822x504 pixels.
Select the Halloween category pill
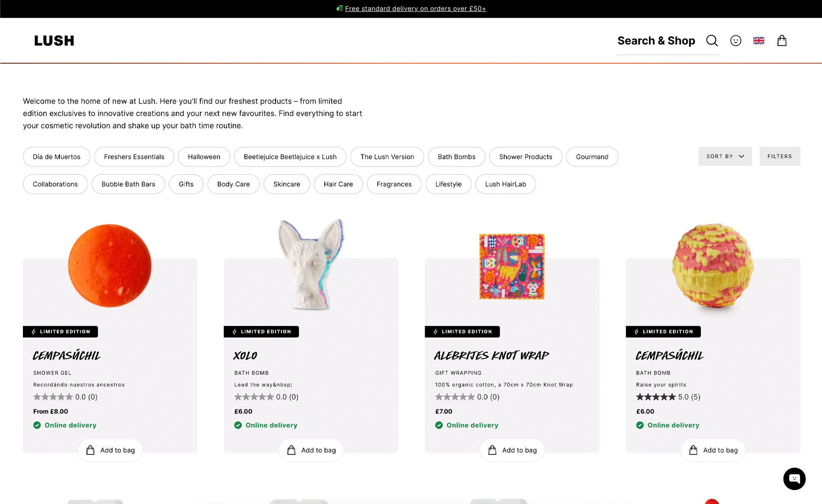(x=204, y=157)
